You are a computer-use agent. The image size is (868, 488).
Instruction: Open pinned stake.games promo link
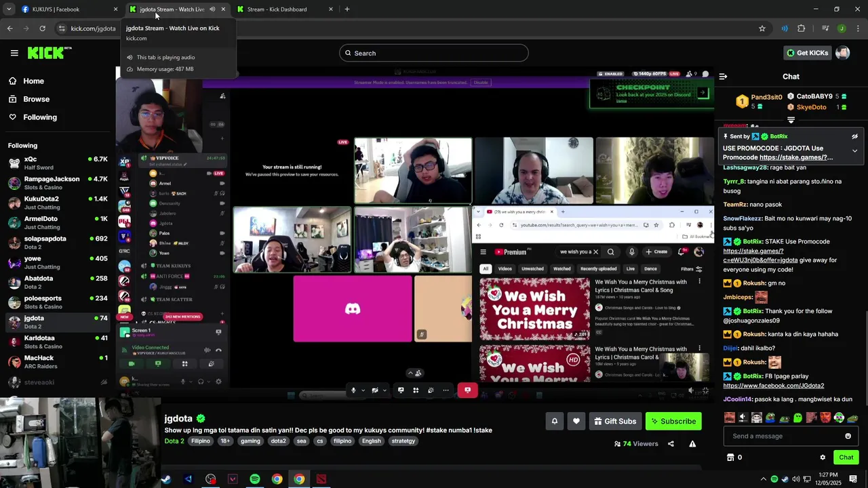coord(796,157)
